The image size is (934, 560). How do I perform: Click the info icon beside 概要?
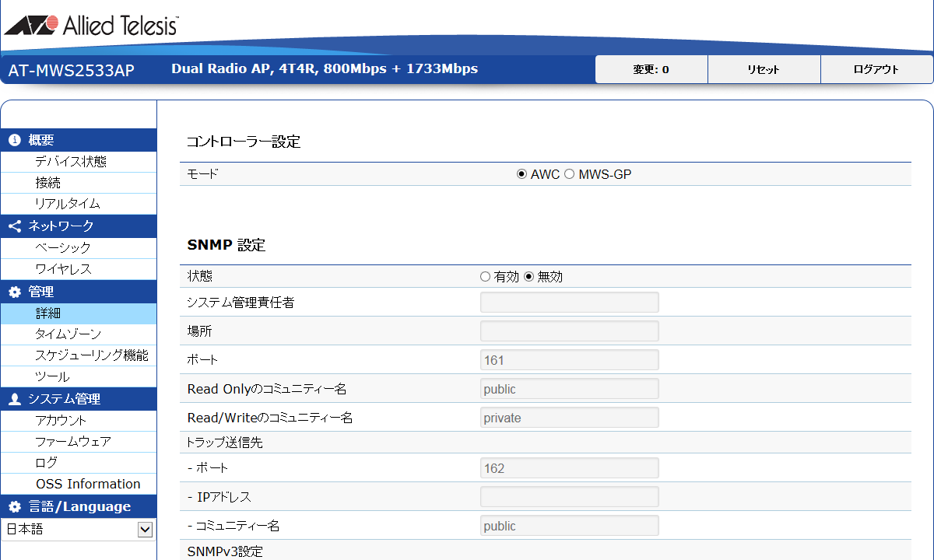click(14, 141)
